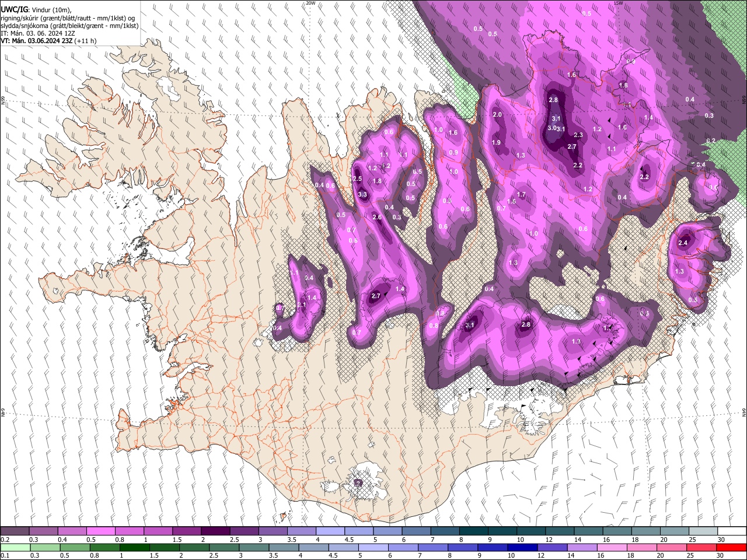Click the 'VT: Mán. 03.06.2024 23Z' valid time

(x=37, y=41)
